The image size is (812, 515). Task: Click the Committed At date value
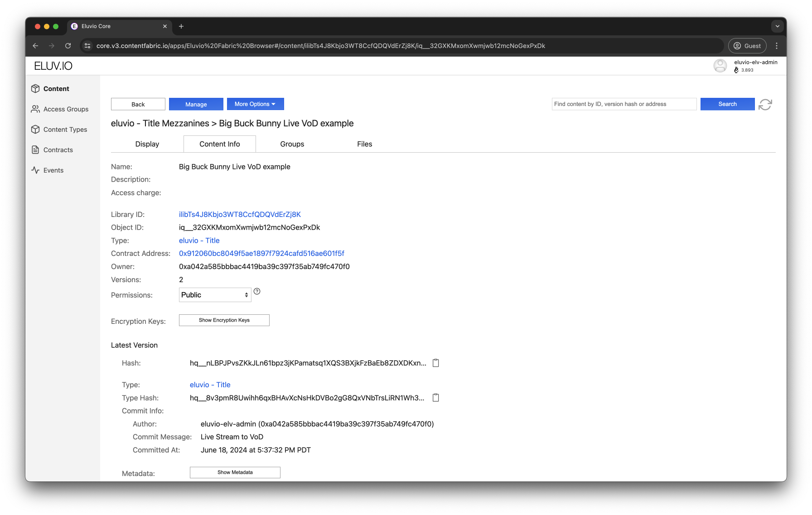click(256, 450)
